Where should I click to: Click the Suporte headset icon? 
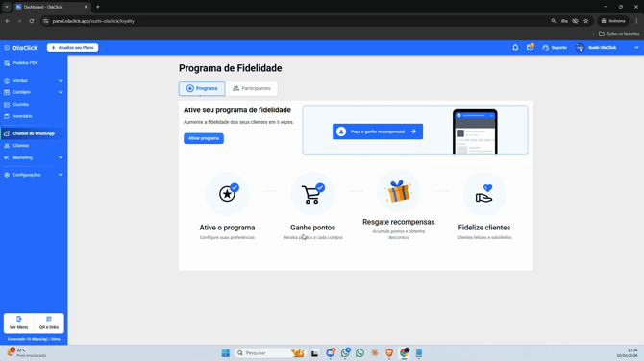(x=545, y=48)
